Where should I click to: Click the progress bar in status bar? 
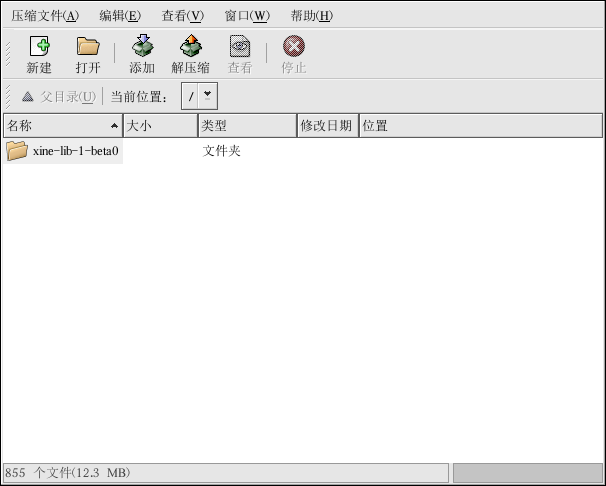(x=527, y=472)
